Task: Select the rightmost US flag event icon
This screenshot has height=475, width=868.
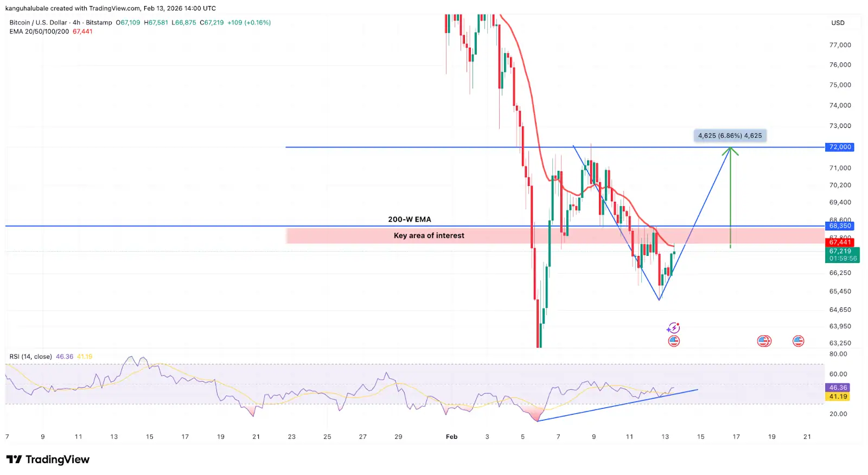Action: tap(798, 341)
